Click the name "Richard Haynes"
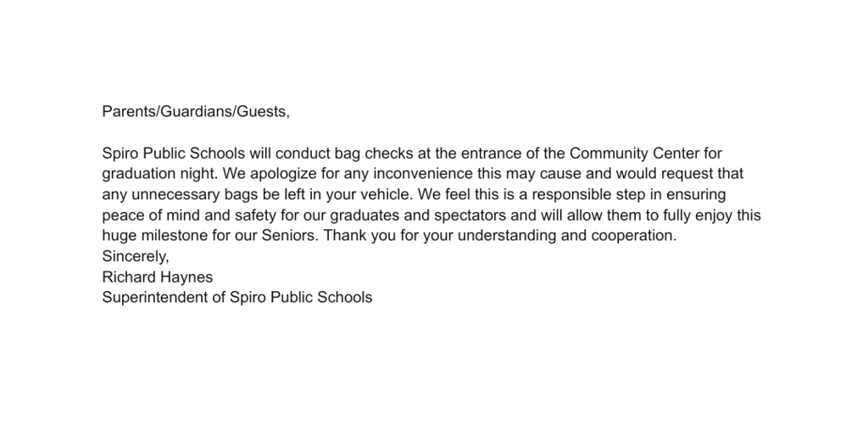 click(157, 277)
